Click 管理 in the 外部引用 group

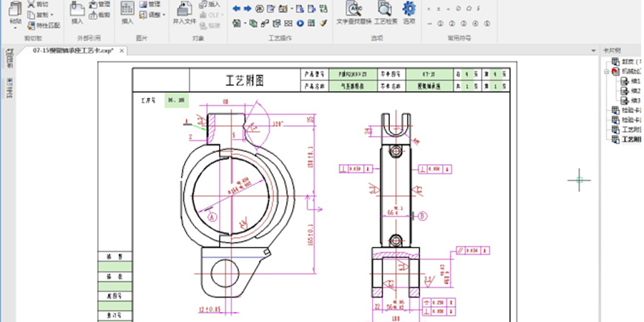99,4
